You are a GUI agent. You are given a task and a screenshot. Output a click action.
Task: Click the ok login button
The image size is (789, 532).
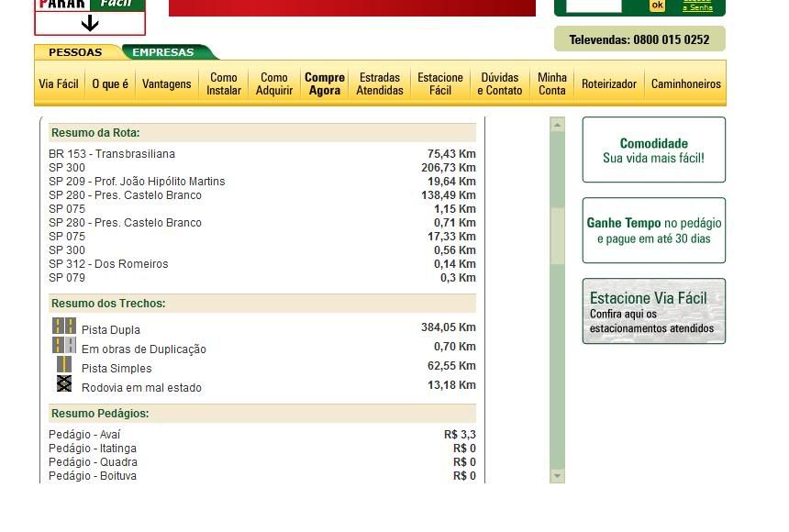pos(657,6)
